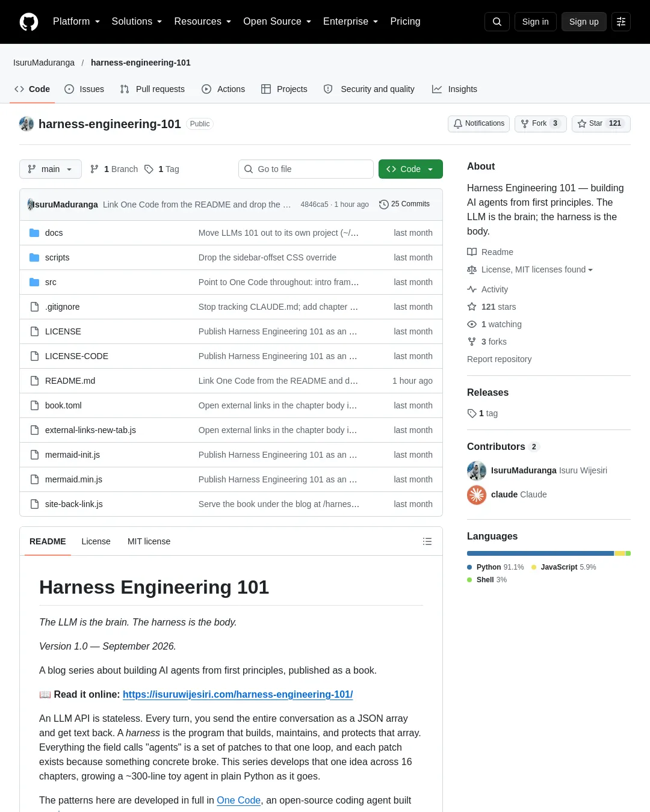Open commit hash 4846ca5
Image resolution: width=650 pixels, height=812 pixels.
[314, 205]
